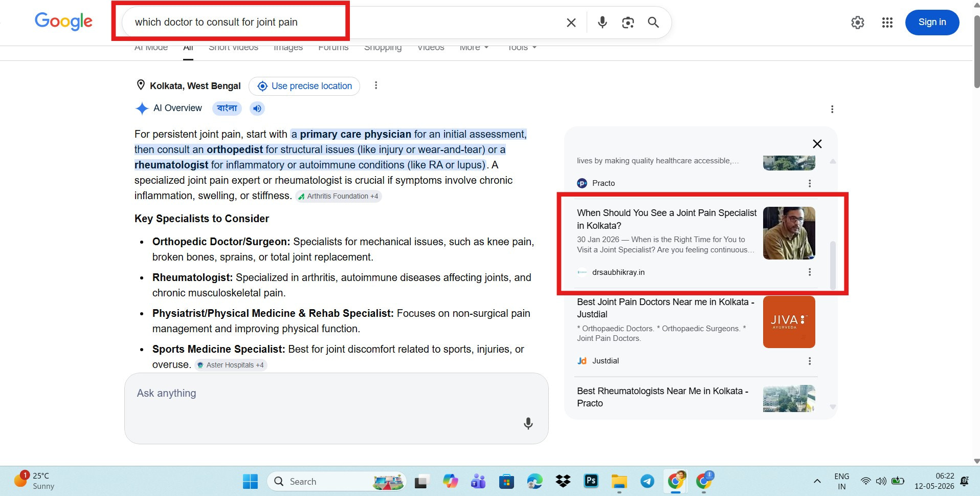
Task: Open File Explorer from taskbar
Action: (x=619, y=482)
